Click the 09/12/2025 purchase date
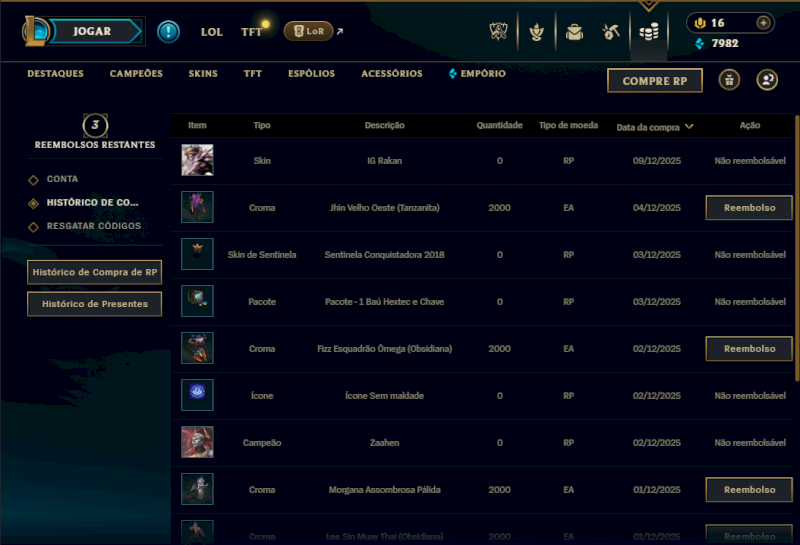 coord(657,161)
